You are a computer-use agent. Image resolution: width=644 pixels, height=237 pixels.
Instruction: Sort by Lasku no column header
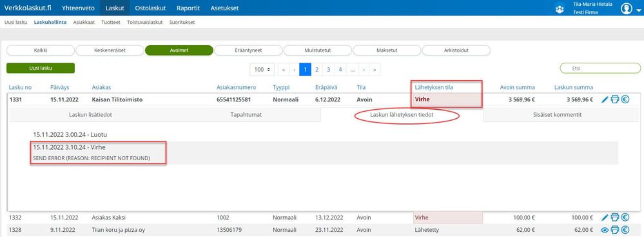[x=20, y=87]
